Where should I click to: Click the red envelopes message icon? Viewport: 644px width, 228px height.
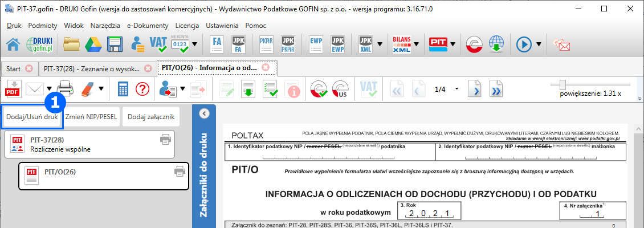pyautogui.click(x=561, y=44)
